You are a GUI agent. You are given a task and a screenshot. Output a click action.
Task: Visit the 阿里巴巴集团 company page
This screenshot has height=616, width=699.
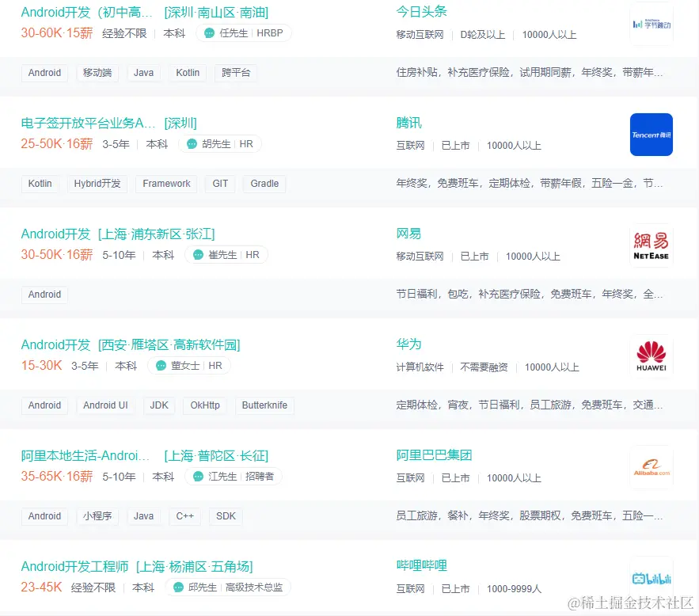434,455
